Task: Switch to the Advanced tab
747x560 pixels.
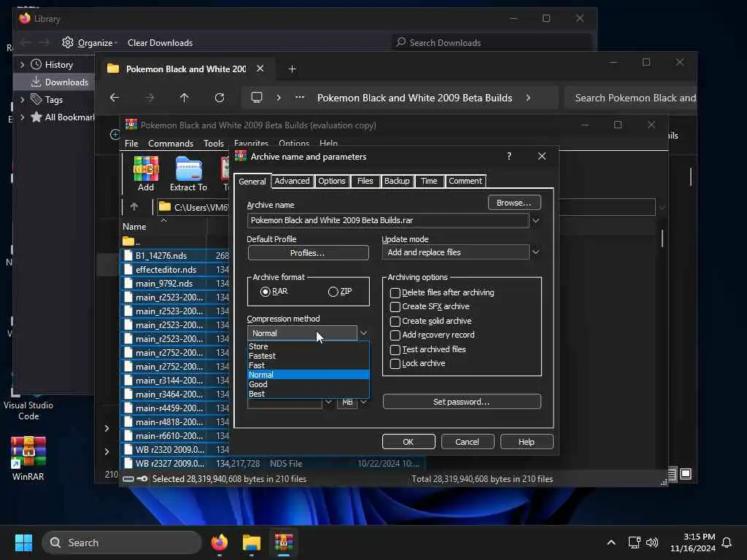Action: pos(292,181)
